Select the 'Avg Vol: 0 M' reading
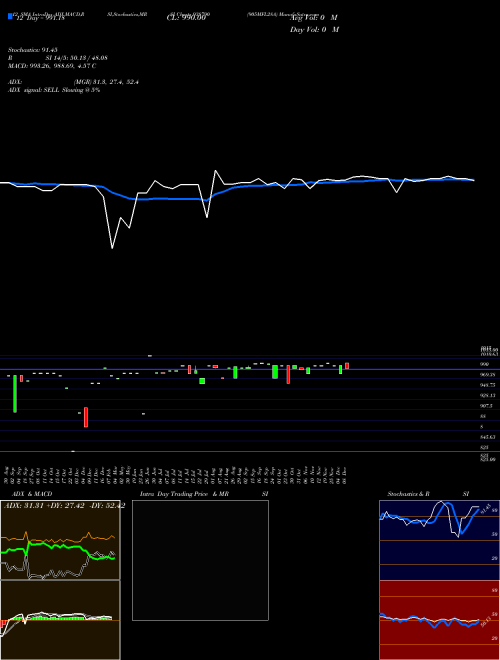The image size is (500, 660). click(x=314, y=18)
